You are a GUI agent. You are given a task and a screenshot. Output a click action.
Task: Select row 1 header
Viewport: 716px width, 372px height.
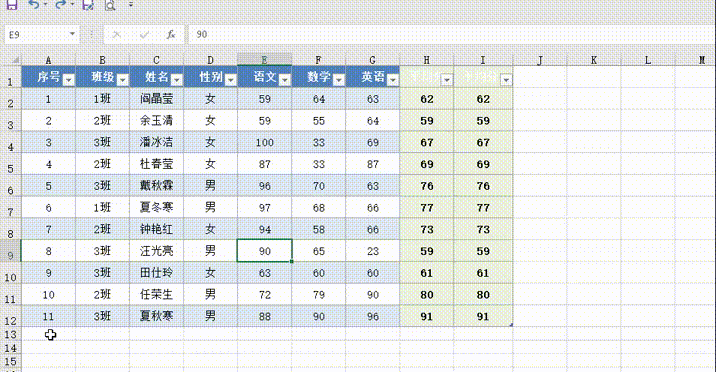pos(11,77)
